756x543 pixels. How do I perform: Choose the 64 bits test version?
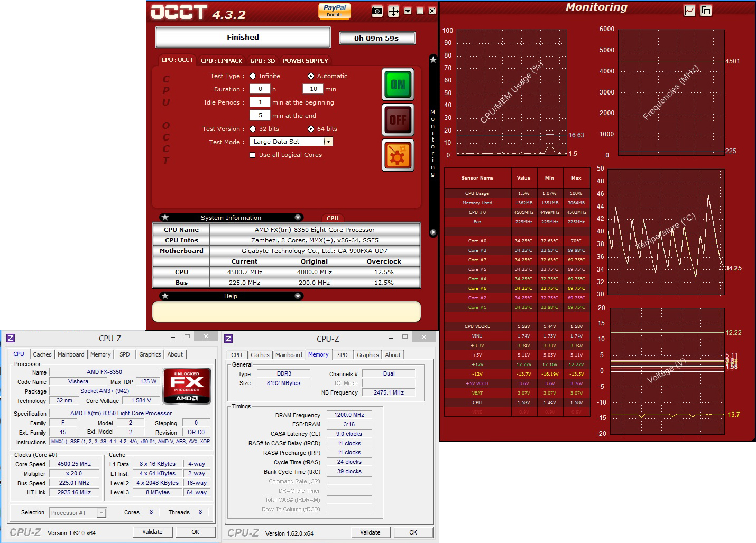(311, 129)
